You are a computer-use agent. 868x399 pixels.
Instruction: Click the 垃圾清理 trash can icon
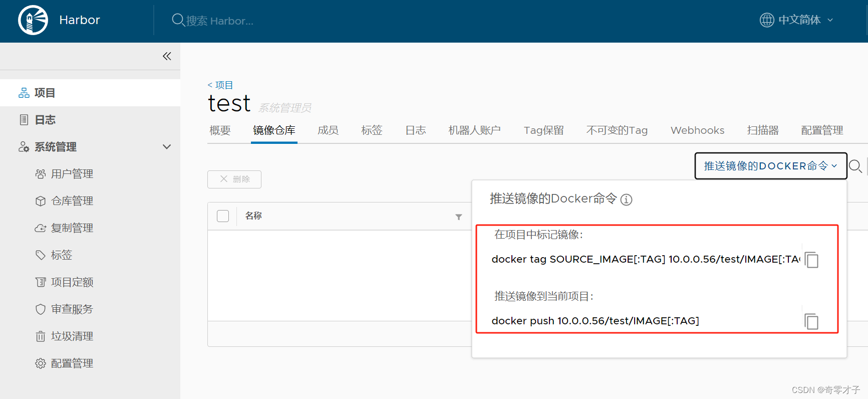pyautogui.click(x=41, y=336)
